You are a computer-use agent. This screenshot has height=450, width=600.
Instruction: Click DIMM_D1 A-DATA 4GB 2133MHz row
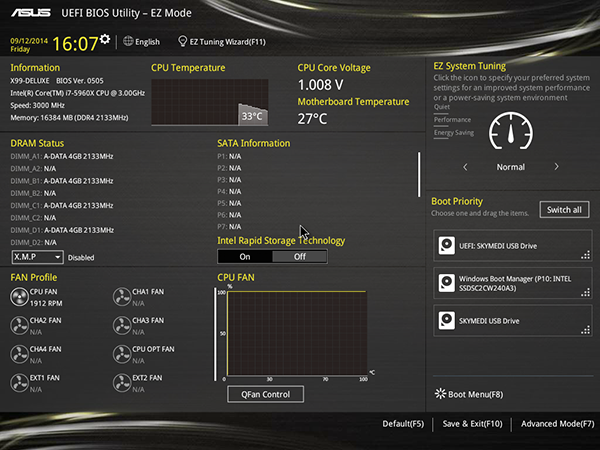pos(62,230)
